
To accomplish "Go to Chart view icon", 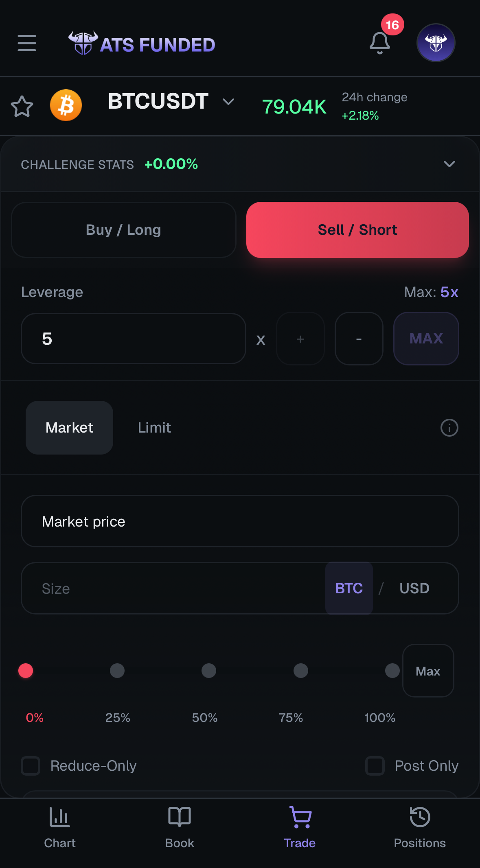I will 60,817.
